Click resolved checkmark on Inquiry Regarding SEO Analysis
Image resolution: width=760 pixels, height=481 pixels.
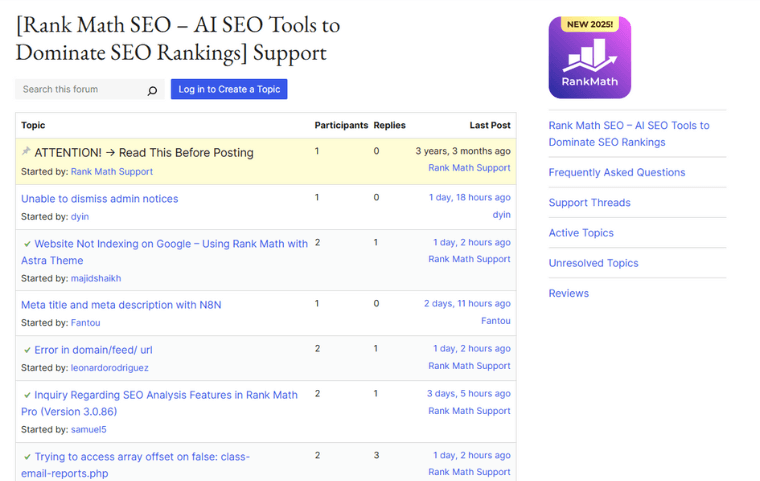pos(27,395)
